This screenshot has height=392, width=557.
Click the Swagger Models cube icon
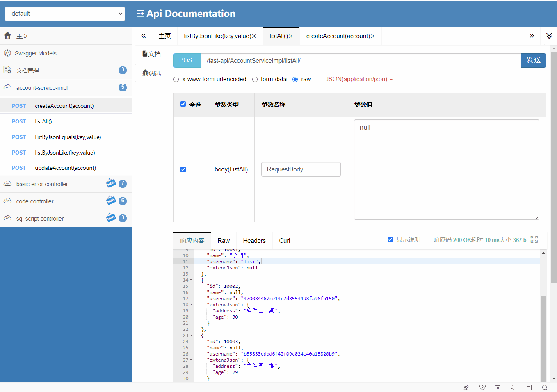pos(7,53)
